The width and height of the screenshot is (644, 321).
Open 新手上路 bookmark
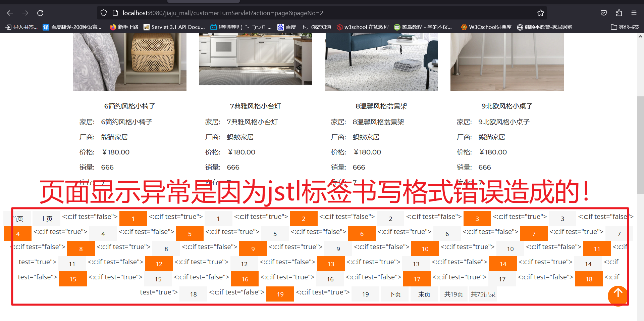pyautogui.click(x=124, y=27)
